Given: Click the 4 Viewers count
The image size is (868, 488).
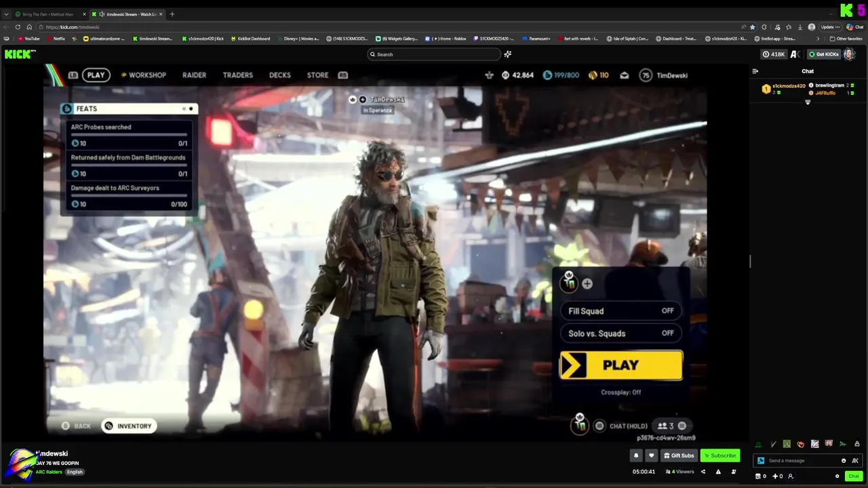Looking at the screenshot, I should (x=680, y=472).
